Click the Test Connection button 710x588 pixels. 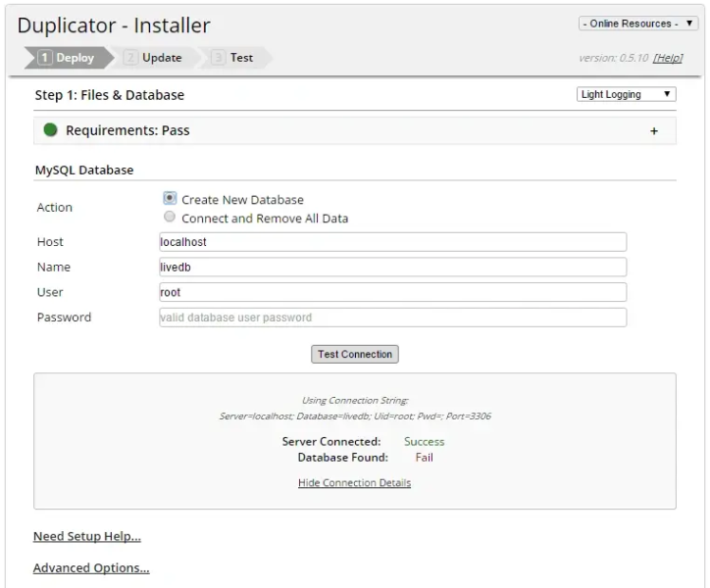click(x=355, y=354)
